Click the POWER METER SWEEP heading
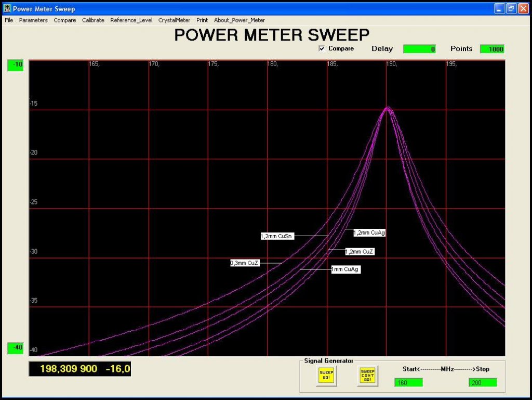 pos(272,35)
